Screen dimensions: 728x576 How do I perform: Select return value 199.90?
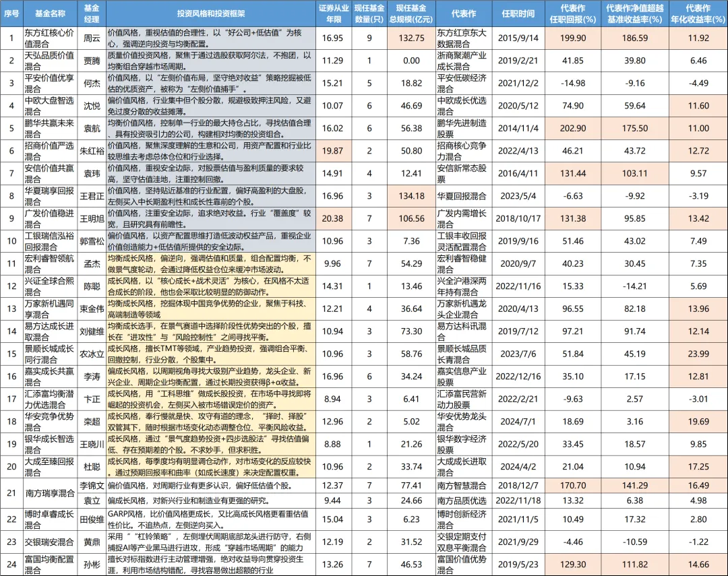tap(573, 38)
